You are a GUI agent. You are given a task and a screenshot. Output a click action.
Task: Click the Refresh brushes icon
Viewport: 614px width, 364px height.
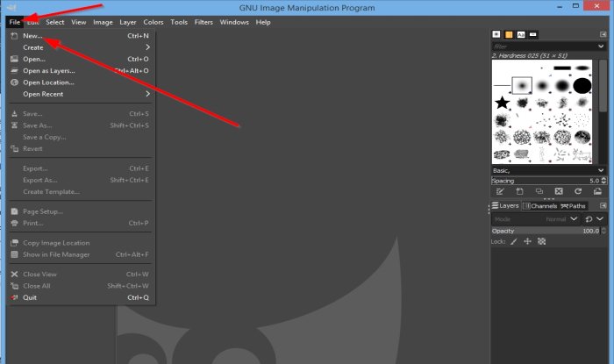tap(578, 191)
